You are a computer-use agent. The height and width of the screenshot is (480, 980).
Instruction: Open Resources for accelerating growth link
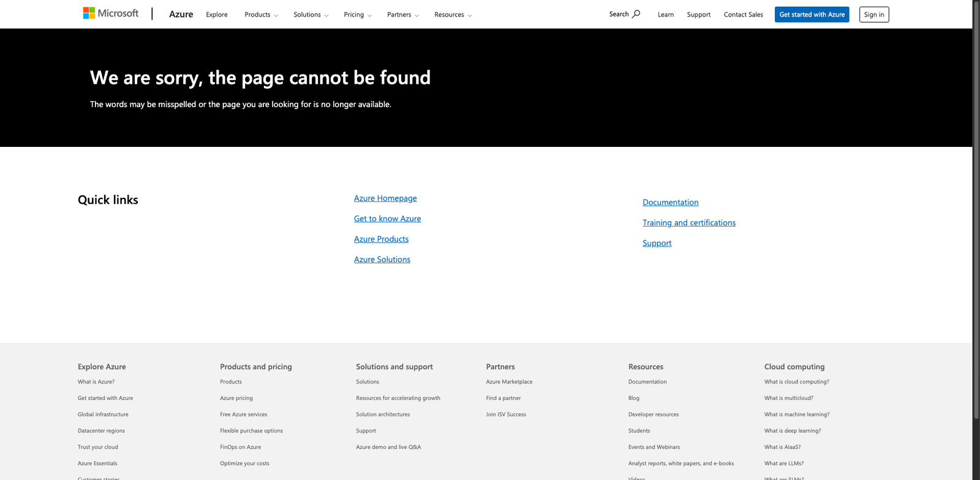(398, 398)
